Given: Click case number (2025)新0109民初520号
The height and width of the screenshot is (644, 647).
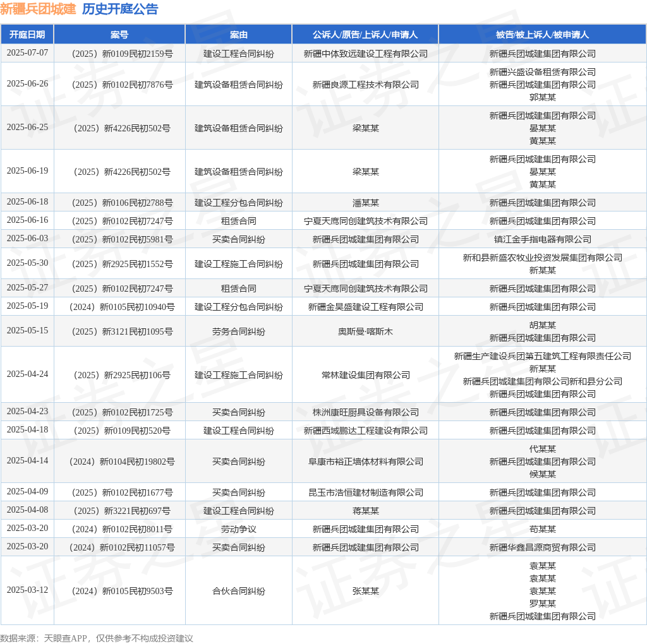Looking at the screenshot, I should pyautogui.click(x=119, y=431).
